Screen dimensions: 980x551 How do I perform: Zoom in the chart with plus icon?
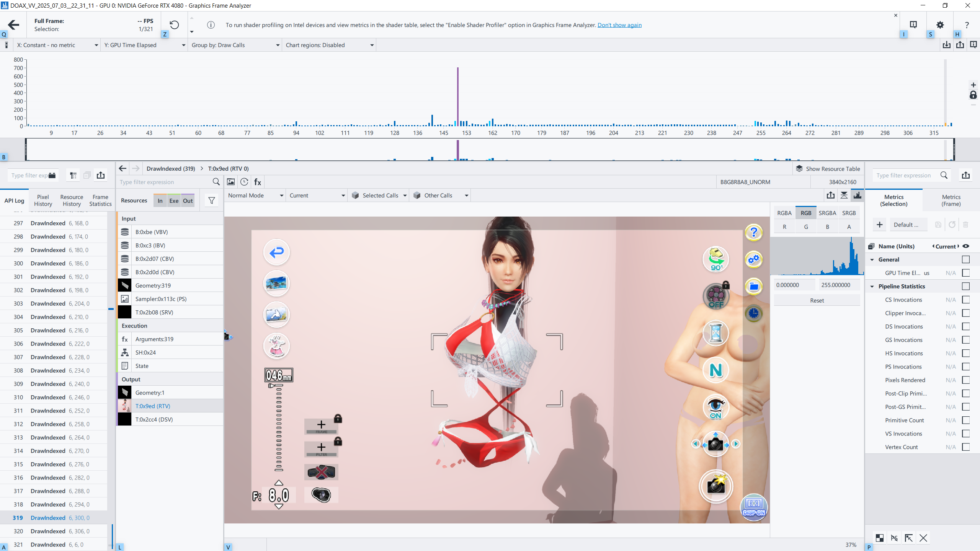pyautogui.click(x=973, y=85)
